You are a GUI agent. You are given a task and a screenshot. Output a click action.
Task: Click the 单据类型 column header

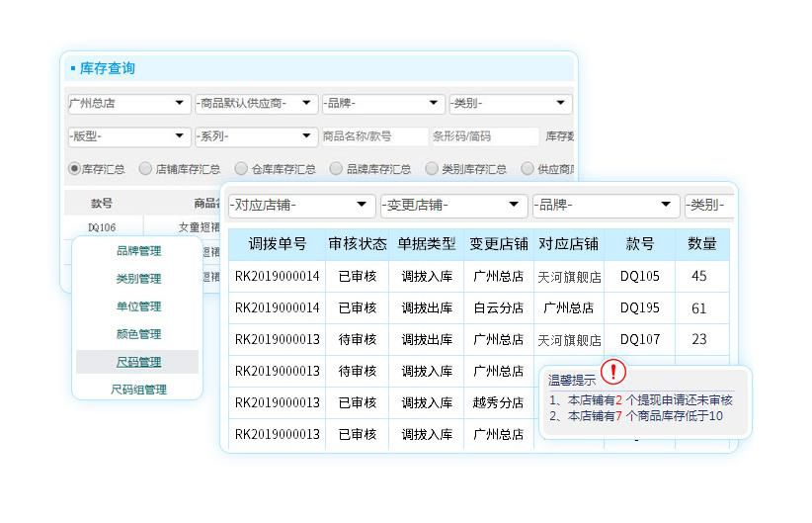tap(427, 244)
